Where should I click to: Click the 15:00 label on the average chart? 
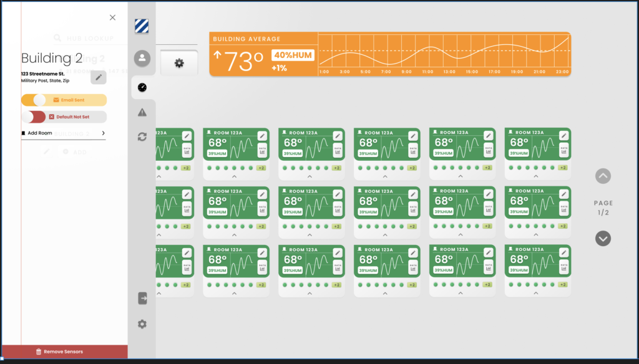click(x=472, y=72)
